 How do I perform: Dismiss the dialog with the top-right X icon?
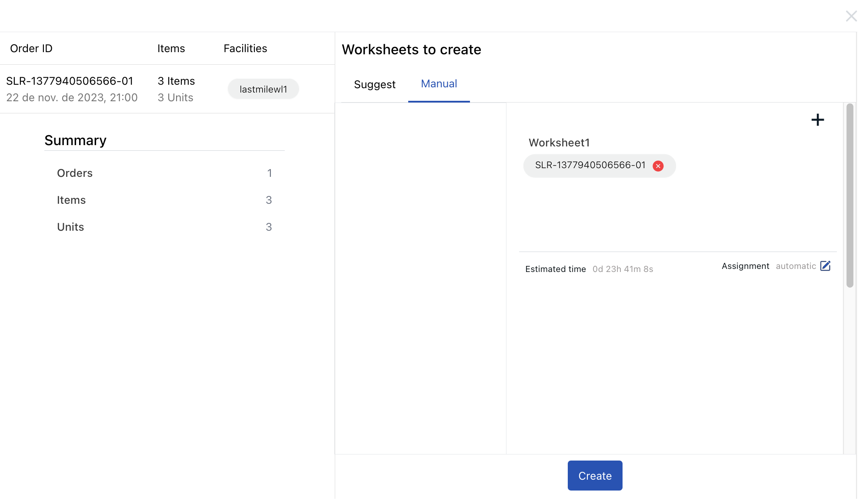pyautogui.click(x=851, y=16)
